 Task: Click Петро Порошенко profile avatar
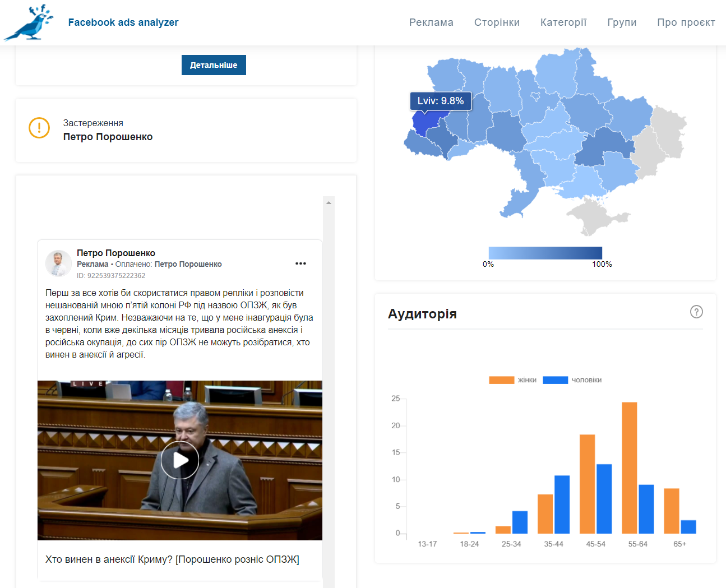pos(58,263)
